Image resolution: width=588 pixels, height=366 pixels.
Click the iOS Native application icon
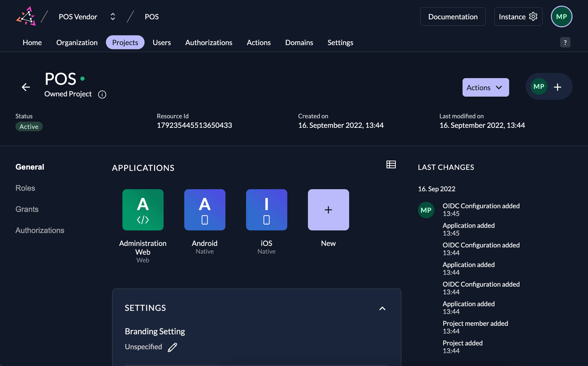[267, 210]
